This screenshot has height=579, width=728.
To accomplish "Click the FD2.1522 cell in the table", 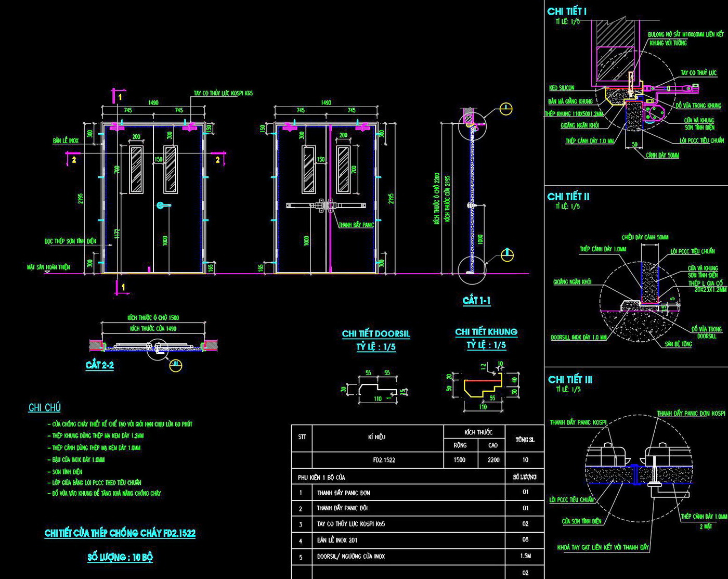I will pyautogui.click(x=384, y=460).
